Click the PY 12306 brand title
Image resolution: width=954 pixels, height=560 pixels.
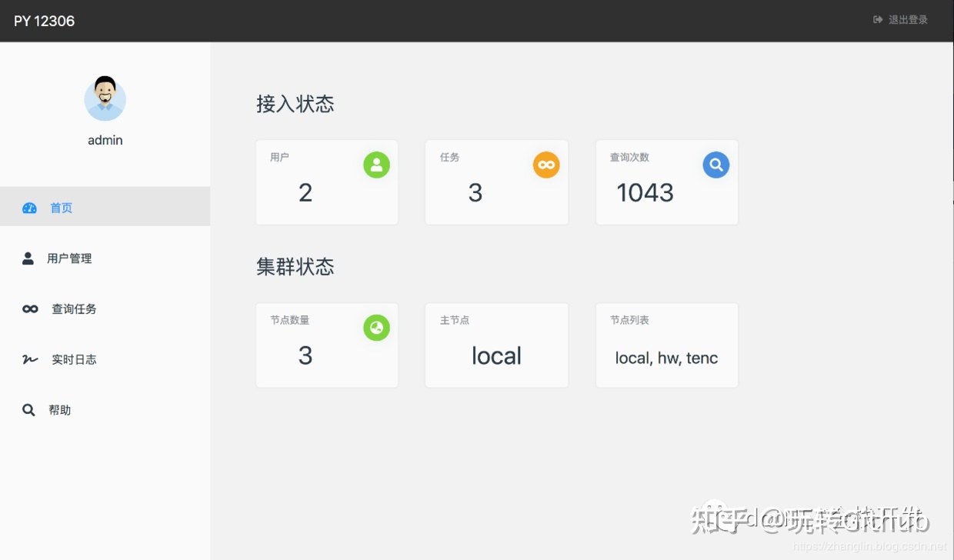click(45, 21)
